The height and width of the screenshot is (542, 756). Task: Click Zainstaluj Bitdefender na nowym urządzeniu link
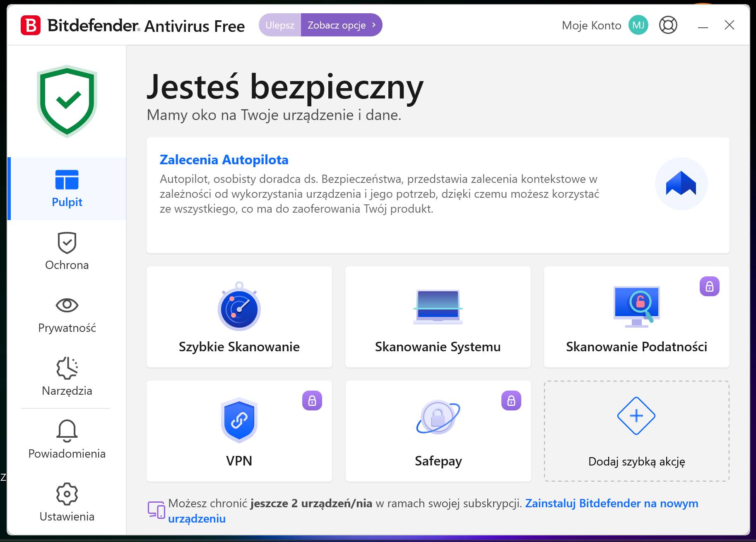click(x=433, y=511)
